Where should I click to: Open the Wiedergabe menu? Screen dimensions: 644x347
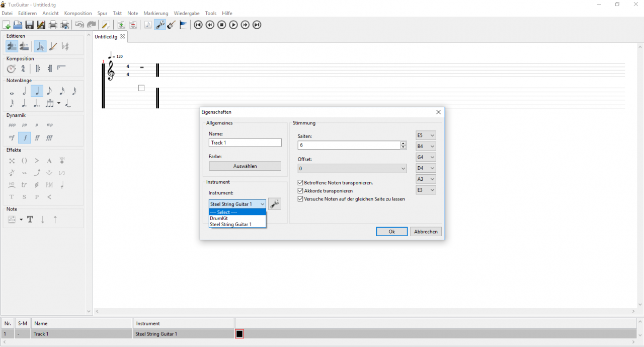point(187,13)
